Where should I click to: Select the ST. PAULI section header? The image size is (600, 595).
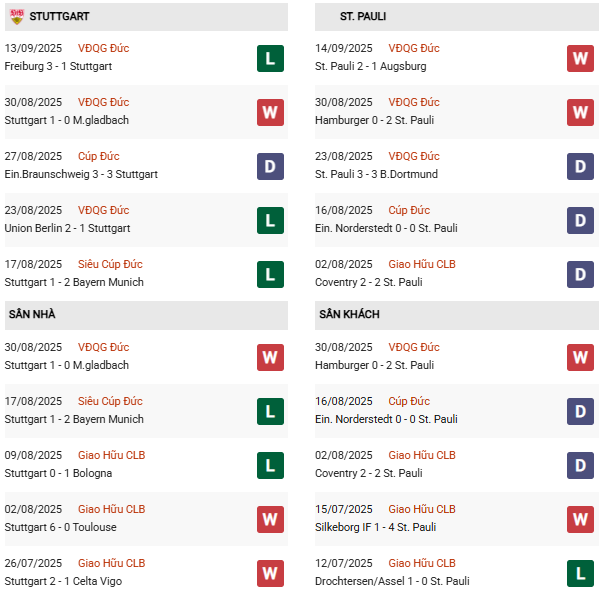[x=363, y=17]
